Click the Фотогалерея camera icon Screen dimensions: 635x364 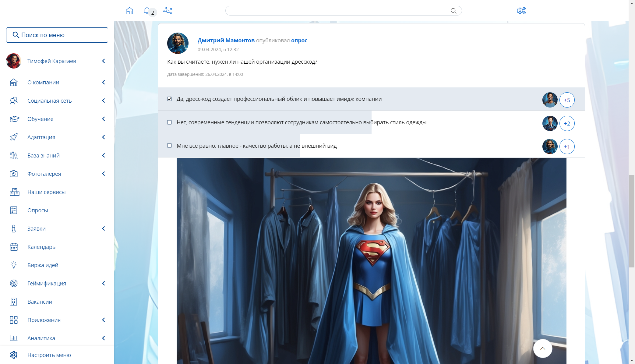pyautogui.click(x=14, y=174)
